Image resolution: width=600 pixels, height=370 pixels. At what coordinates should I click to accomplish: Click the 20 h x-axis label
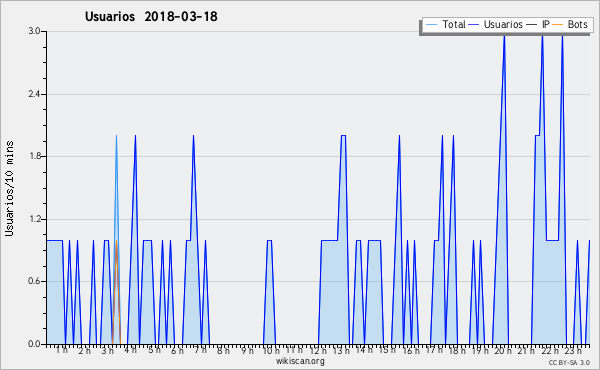tap(504, 350)
